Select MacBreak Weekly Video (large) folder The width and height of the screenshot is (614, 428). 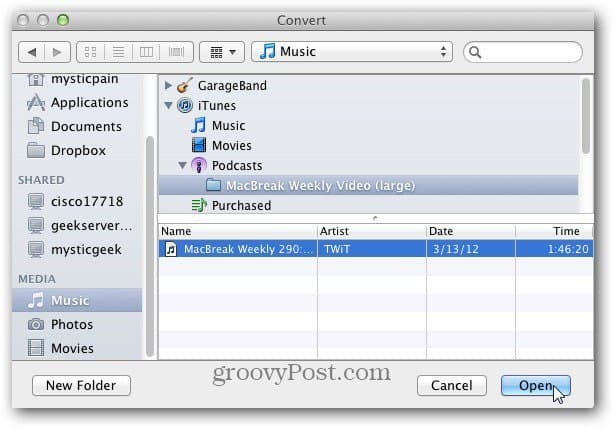pos(368,185)
